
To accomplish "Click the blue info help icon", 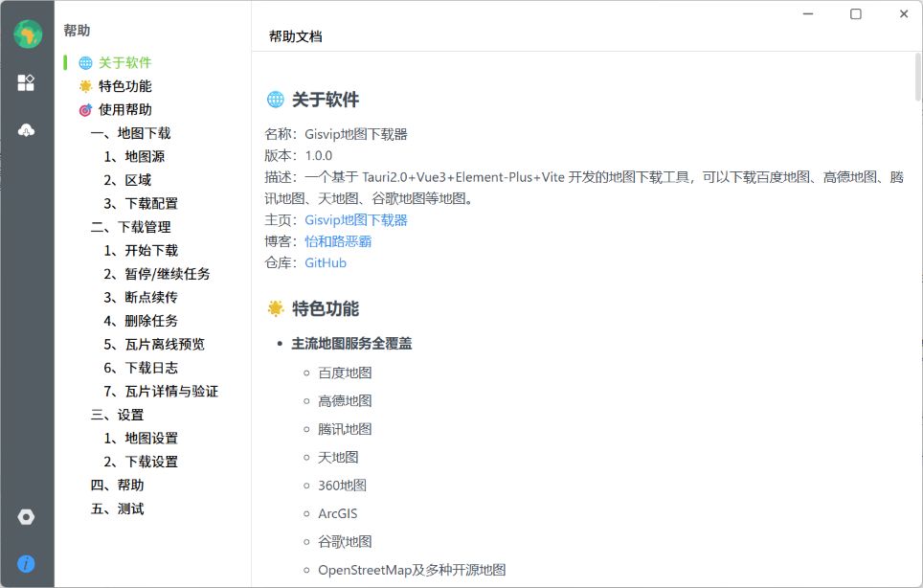I will coord(26,564).
